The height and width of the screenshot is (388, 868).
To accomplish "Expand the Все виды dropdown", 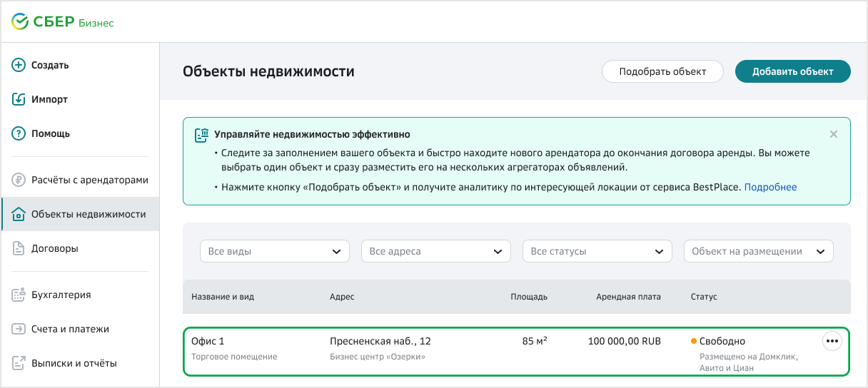I will tap(275, 251).
